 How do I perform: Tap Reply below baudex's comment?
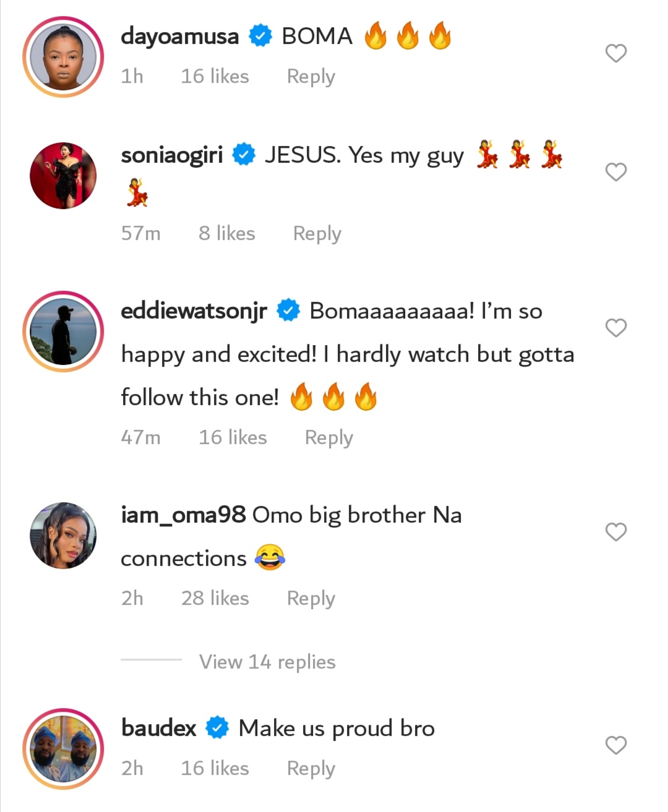(x=310, y=768)
